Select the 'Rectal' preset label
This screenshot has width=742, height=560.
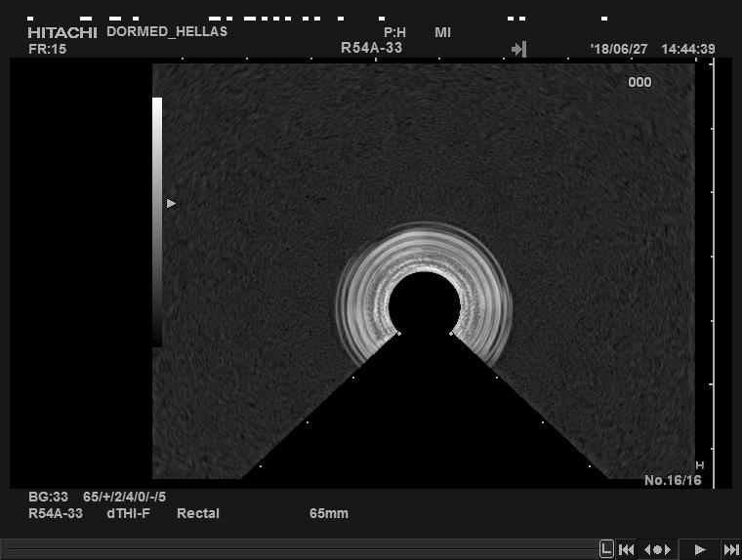point(198,513)
